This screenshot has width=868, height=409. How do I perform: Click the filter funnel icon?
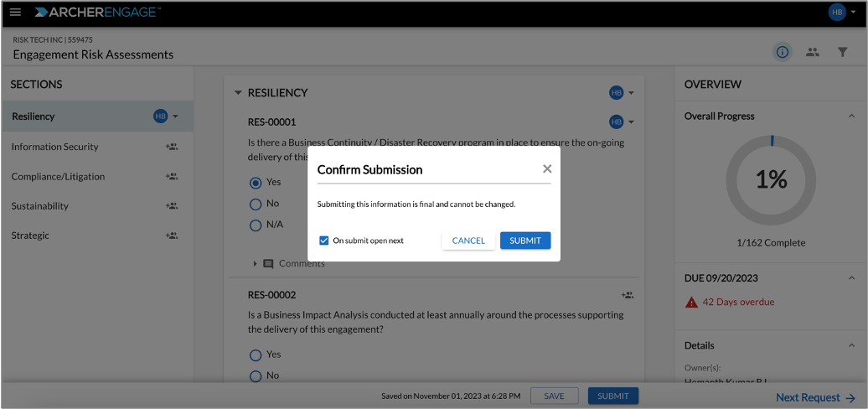(x=843, y=52)
